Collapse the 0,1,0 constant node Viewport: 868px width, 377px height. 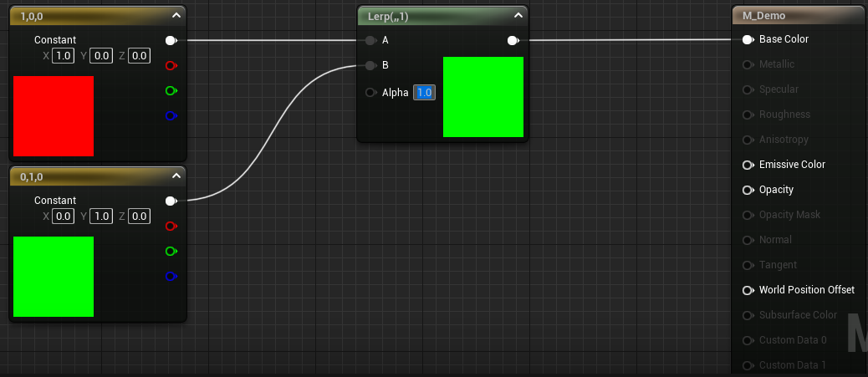tap(176, 176)
